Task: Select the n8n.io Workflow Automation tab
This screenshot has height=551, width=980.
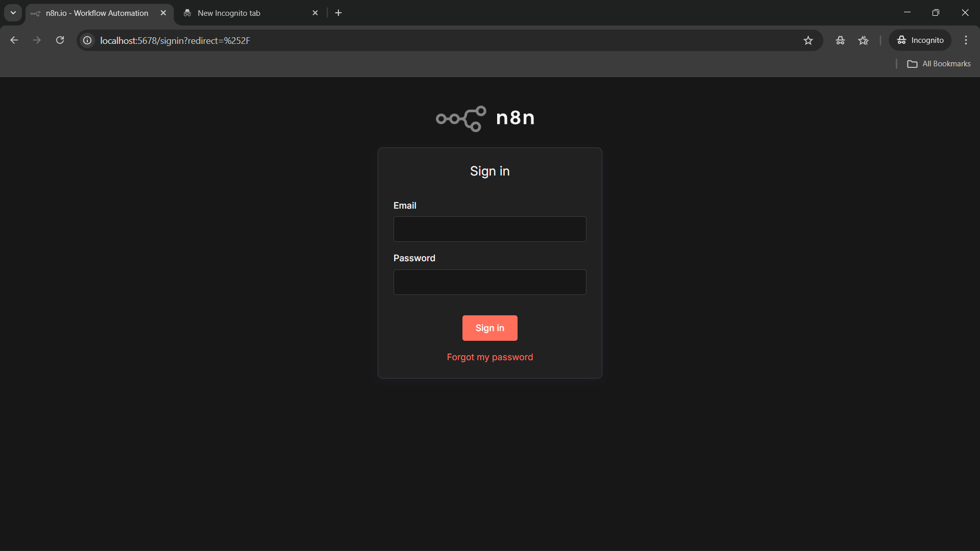Action: pos(97,13)
